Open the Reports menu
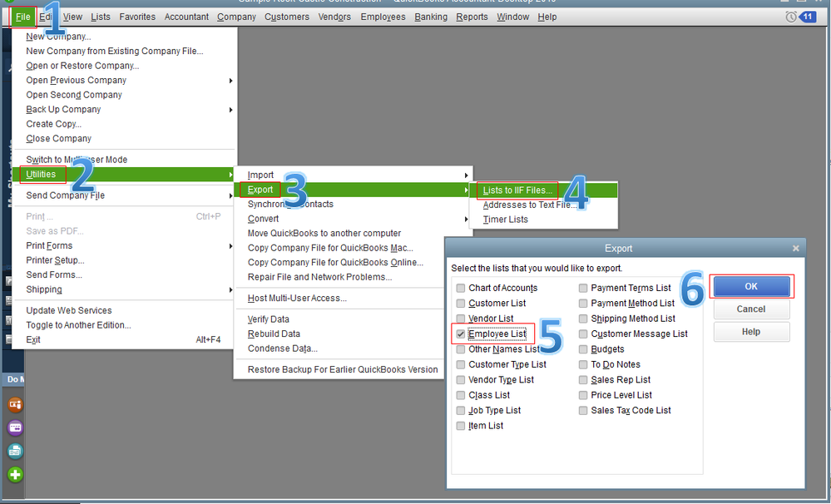This screenshot has height=504, width=831. (x=472, y=17)
